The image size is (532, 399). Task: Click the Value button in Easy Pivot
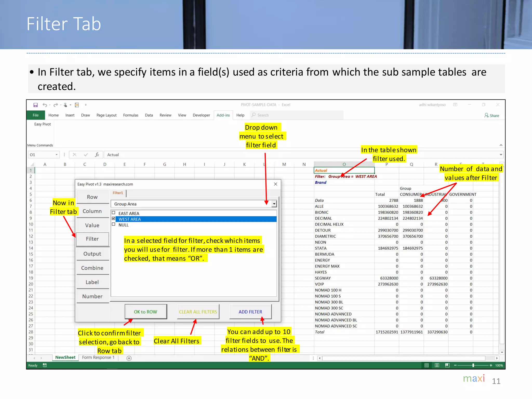[x=92, y=225]
